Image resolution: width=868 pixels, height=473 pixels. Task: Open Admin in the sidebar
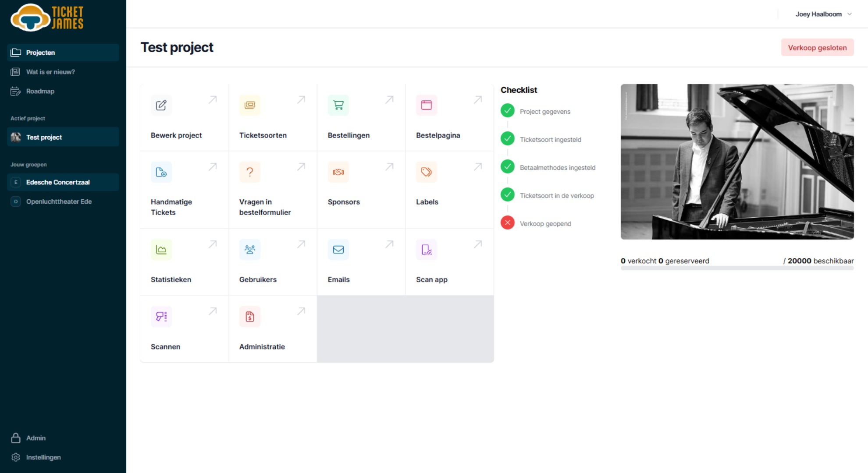click(x=63, y=438)
